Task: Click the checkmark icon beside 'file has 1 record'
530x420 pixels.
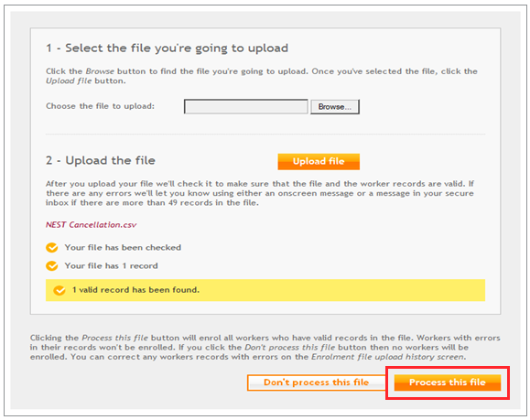Action: click(51, 266)
